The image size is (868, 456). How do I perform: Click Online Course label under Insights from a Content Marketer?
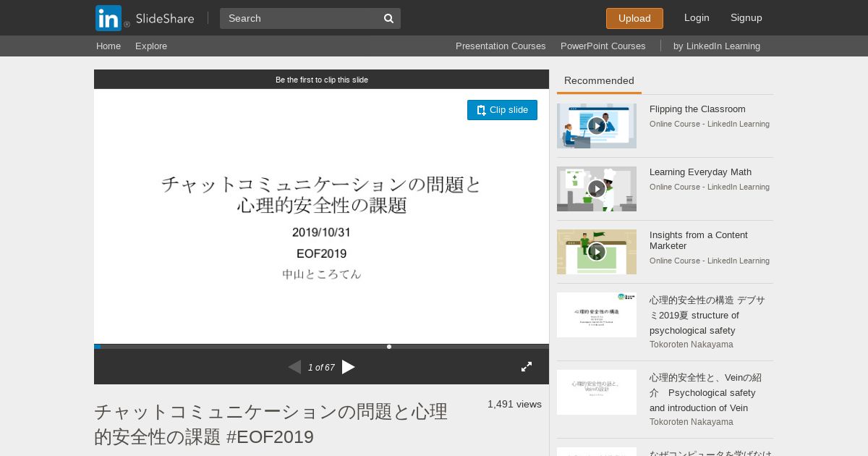click(710, 261)
